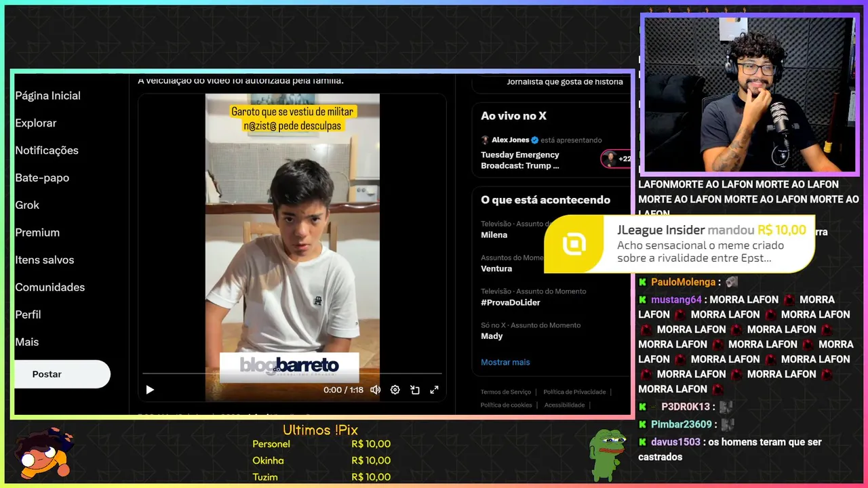Go to Página Inicial in X sidebar
Image resolution: width=868 pixels, height=488 pixels.
pos(48,96)
